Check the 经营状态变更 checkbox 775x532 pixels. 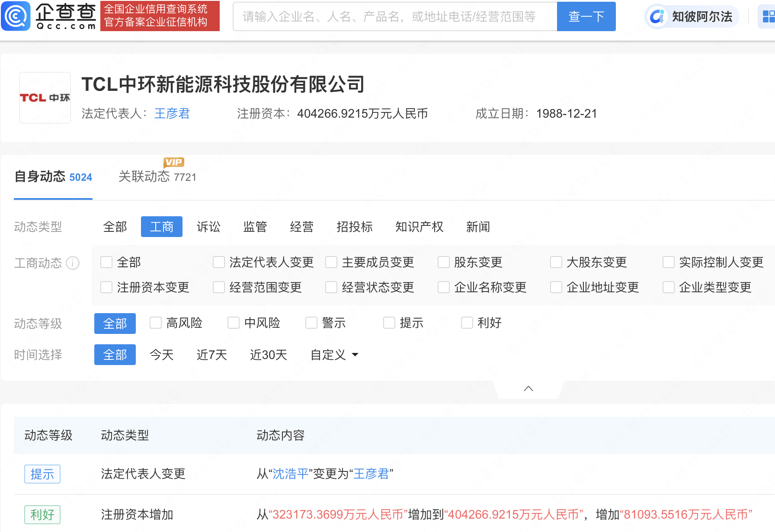(x=331, y=287)
